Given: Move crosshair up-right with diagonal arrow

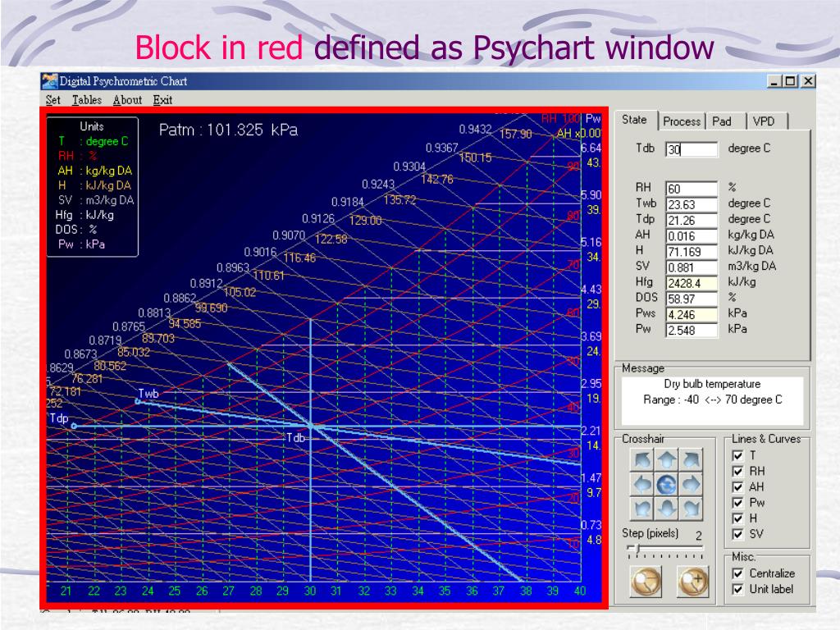Looking at the screenshot, I should point(692,459).
